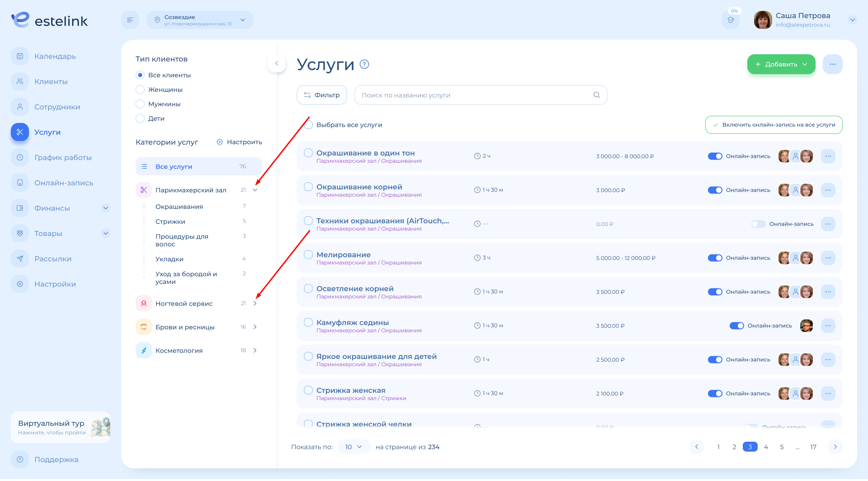Click the search magnifier icon
This screenshot has height=481, width=868.
click(597, 95)
